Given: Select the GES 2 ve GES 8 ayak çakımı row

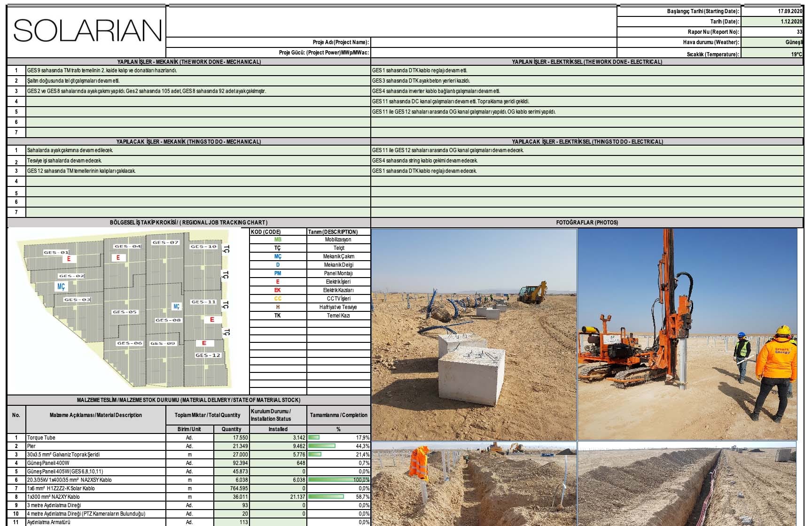Looking at the screenshot, I should [x=189, y=91].
